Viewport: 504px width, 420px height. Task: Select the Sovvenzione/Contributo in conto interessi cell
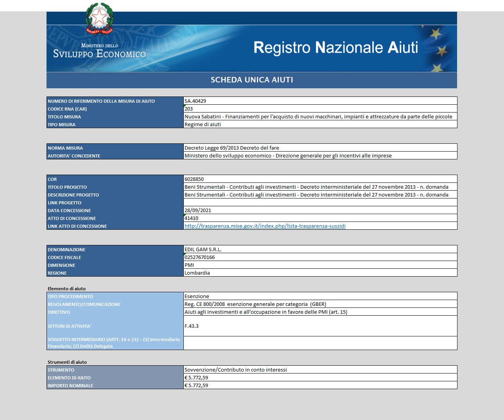coord(320,370)
